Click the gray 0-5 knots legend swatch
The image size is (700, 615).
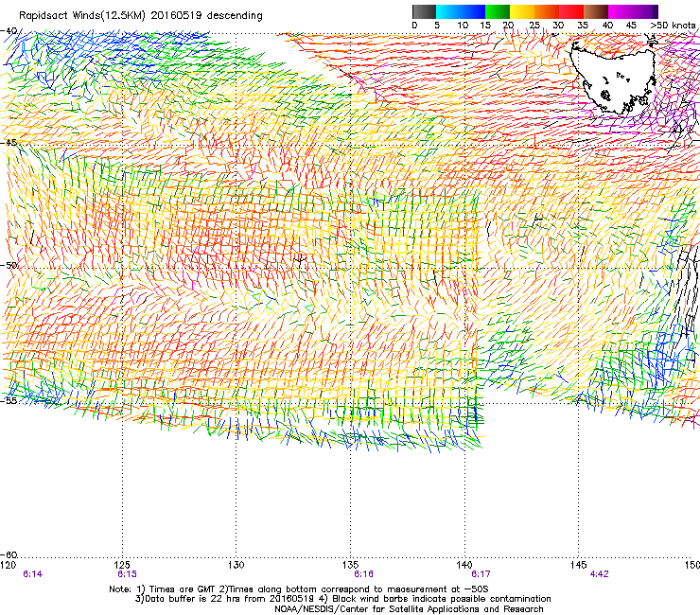[424, 11]
